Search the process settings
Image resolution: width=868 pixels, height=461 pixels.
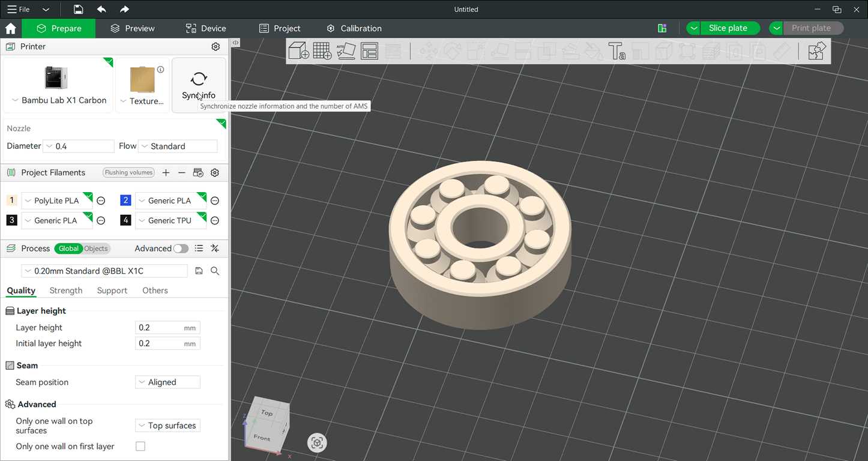(215, 271)
